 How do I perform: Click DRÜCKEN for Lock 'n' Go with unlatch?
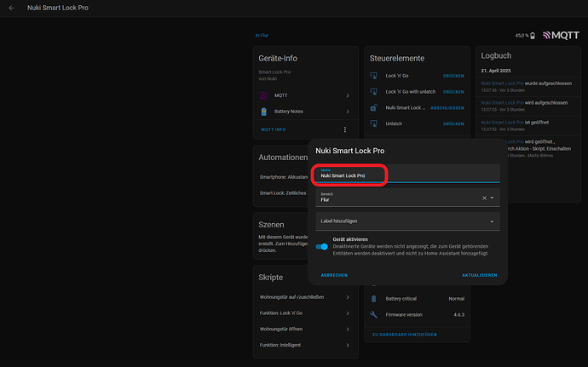point(453,92)
